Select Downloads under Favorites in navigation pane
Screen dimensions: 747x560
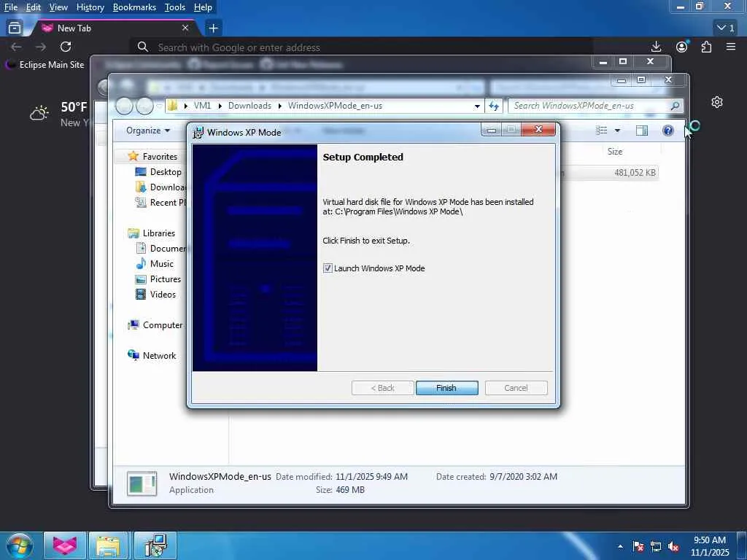[x=160, y=187]
